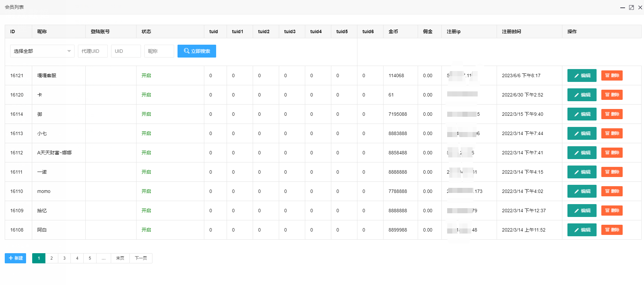Click the search magnifier button 立即搜索
Screen dimensions: 644x285
(x=196, y=51)
